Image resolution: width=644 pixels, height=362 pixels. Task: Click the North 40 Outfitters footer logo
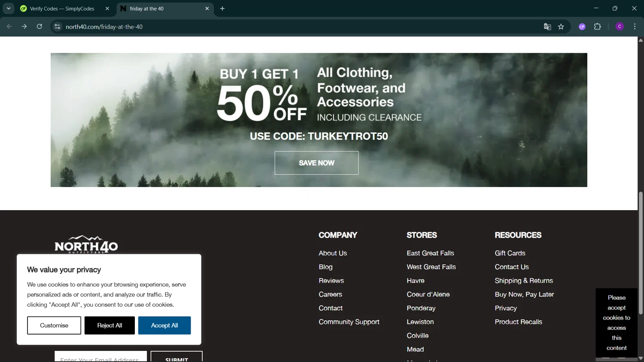point(86,244)
